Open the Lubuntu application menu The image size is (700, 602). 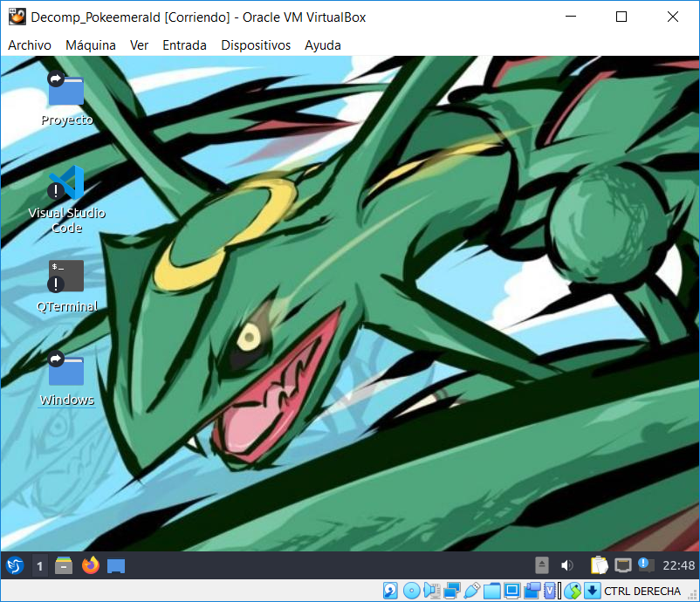click(x=14, y=566)
